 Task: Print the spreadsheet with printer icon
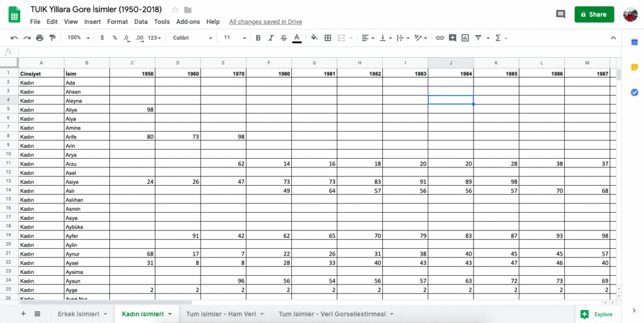point(40,38)
